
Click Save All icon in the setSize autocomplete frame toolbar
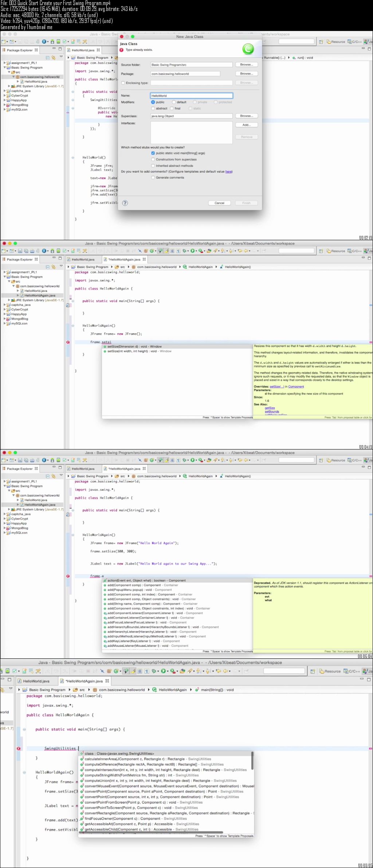click(x=26, y=251)
